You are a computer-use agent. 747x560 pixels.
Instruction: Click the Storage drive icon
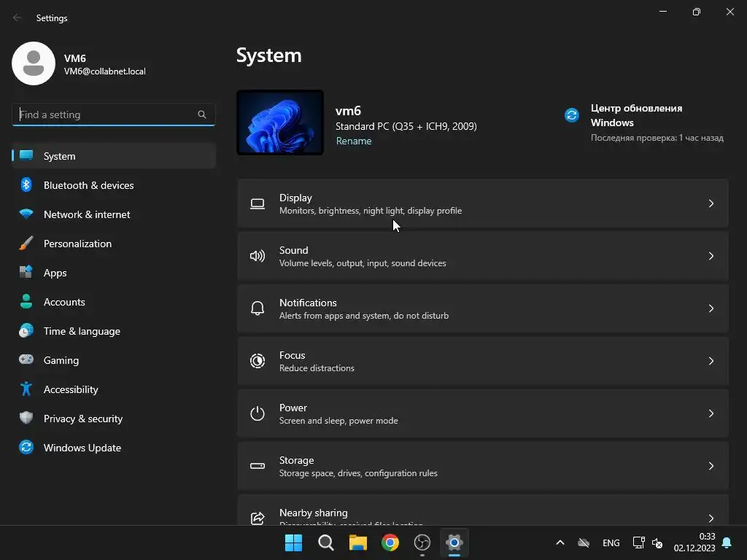point(258,466)
